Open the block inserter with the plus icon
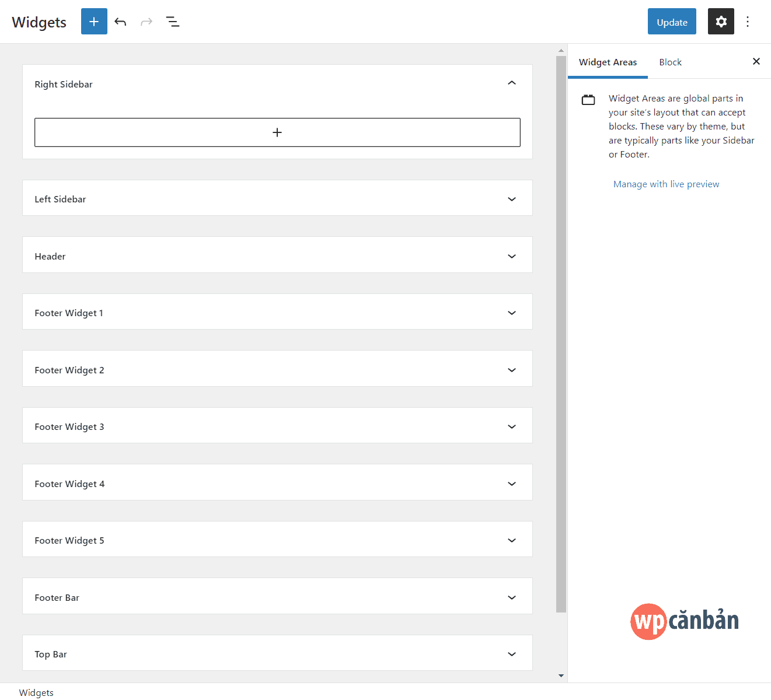The height and width of the screenshot is (700, 771). point(93,22)
